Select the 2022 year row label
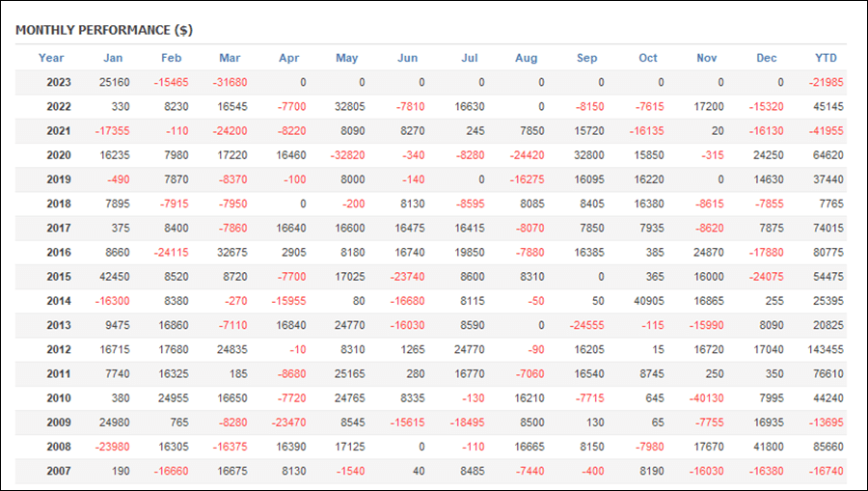 click(59, 107)
